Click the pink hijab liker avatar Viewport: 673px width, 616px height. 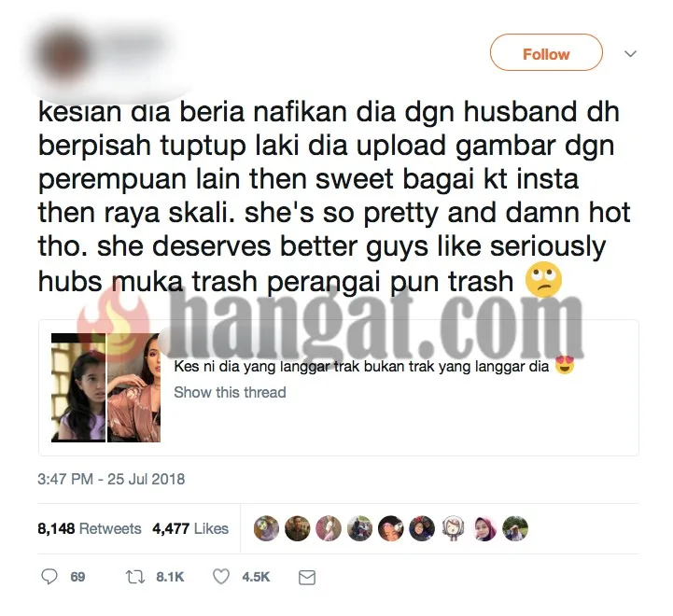tap(484, 528)
